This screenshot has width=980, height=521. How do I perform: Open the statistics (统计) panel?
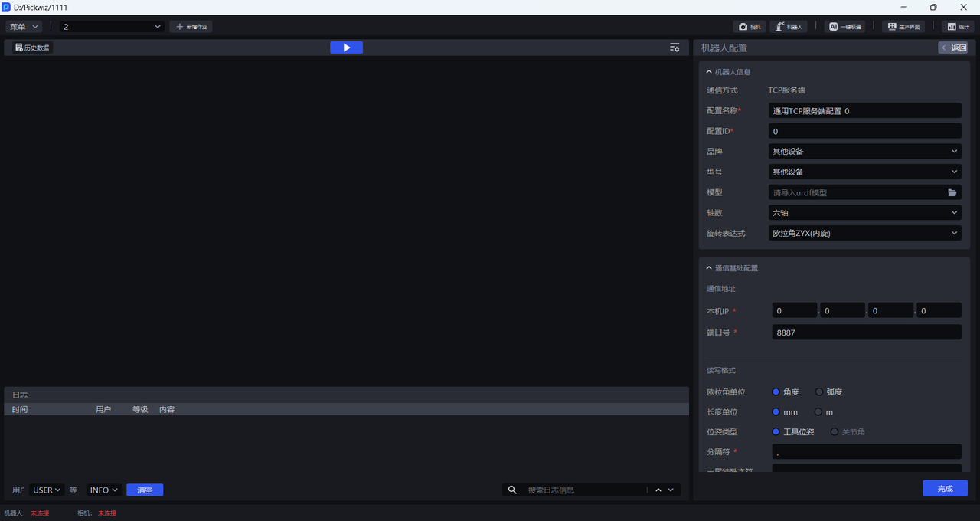tap(958, 27)
